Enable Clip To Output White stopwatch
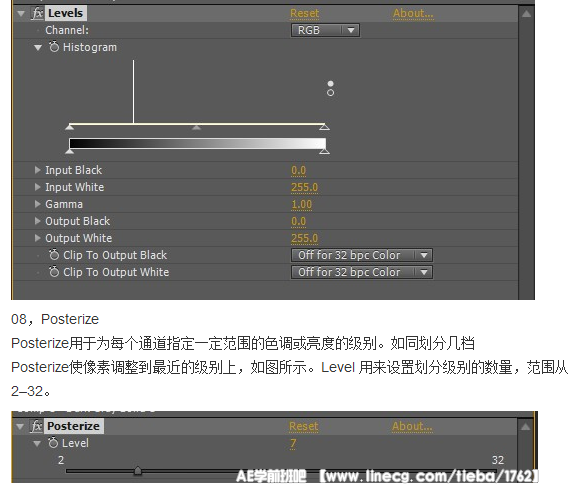The height and width of the screenshot is (493, 572). point(54,271)
